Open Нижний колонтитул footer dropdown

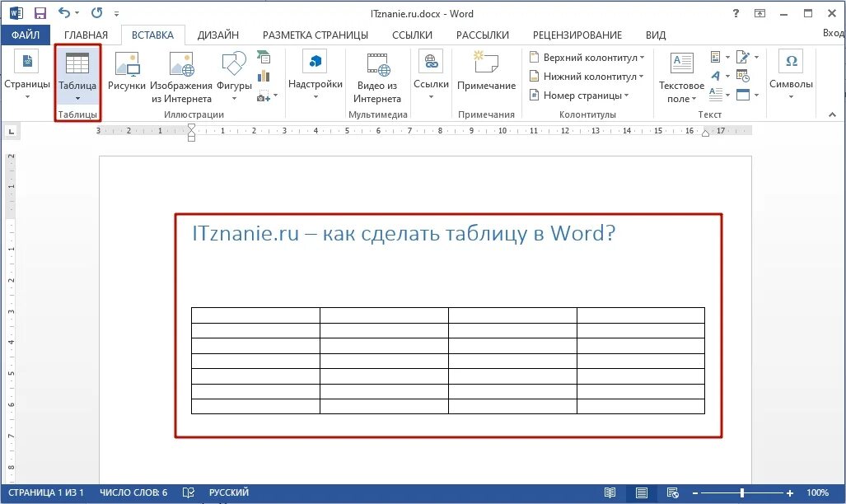pos(587,76)
